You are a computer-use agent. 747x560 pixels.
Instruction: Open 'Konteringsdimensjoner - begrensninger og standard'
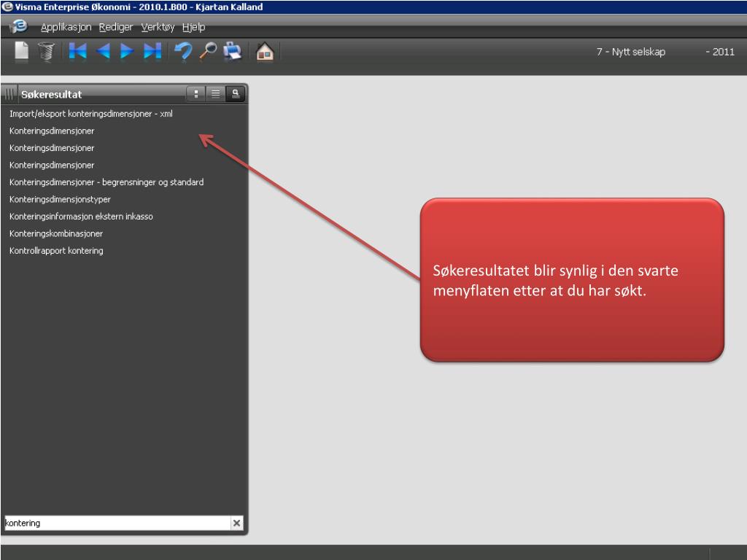click(x=107, y=182)
